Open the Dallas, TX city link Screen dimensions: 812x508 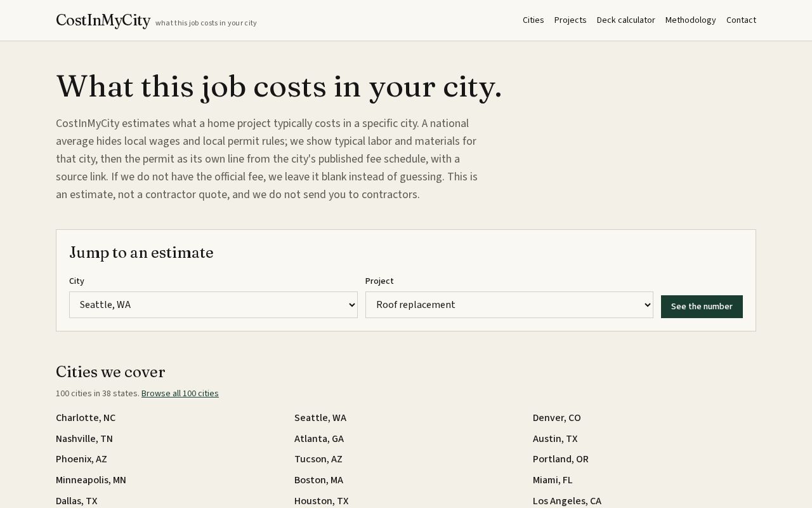click(x=77, y=501)
